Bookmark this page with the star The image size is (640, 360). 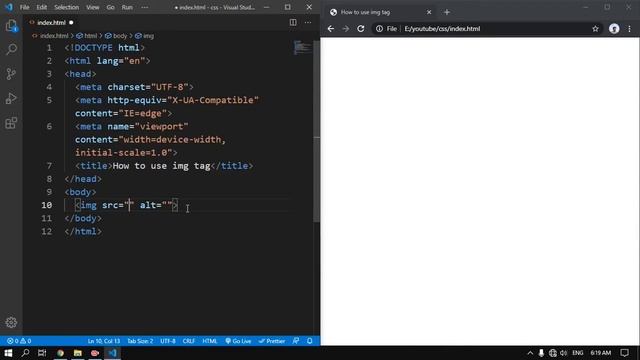coord(596,29)
